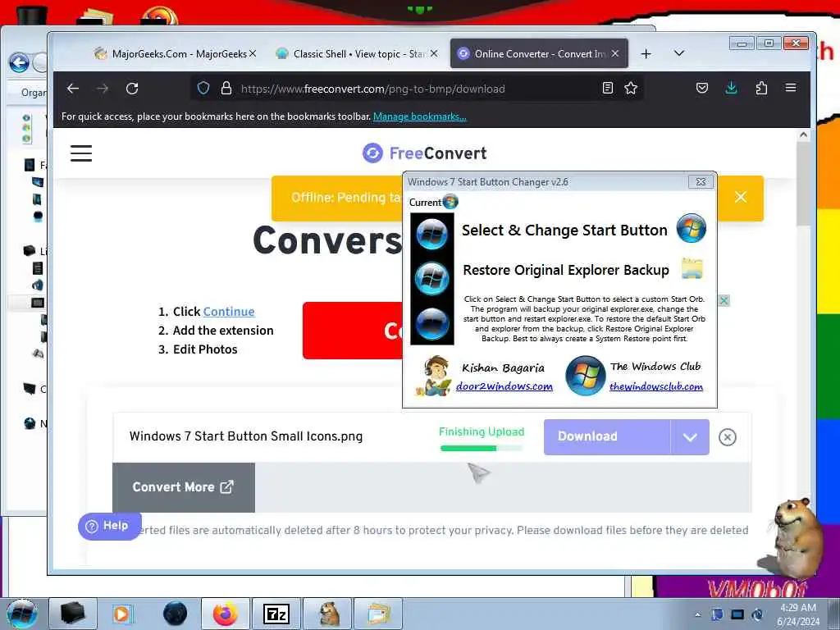The image size is (840, 630).
Task: Open Firefox application menu
Action: [x=791, y=88]
